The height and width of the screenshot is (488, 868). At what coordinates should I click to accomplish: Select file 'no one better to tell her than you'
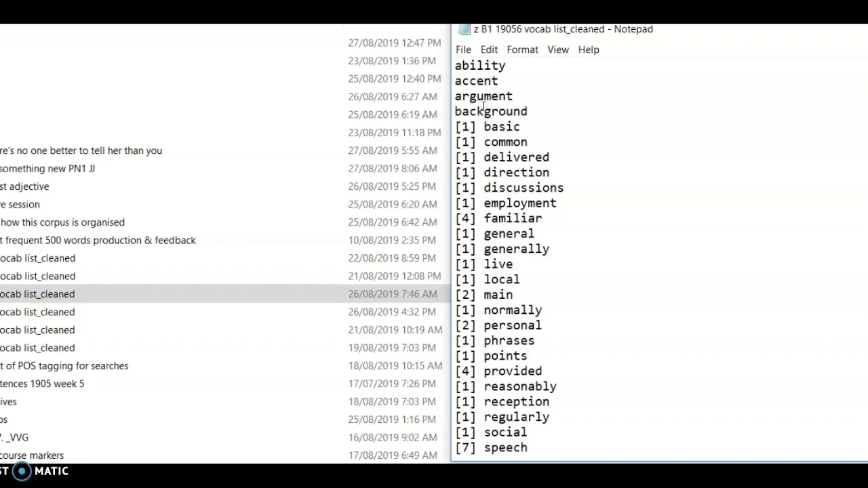click(x=81, y=150)
